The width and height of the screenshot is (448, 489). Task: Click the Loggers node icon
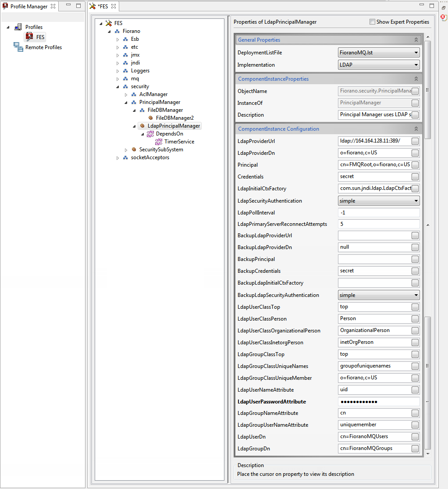[x=125, y=71]
